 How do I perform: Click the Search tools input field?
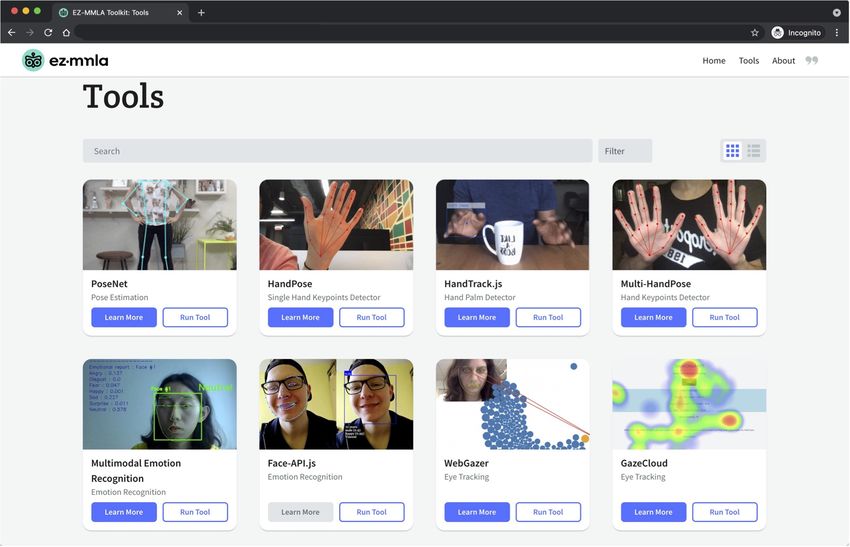[337, 151]
